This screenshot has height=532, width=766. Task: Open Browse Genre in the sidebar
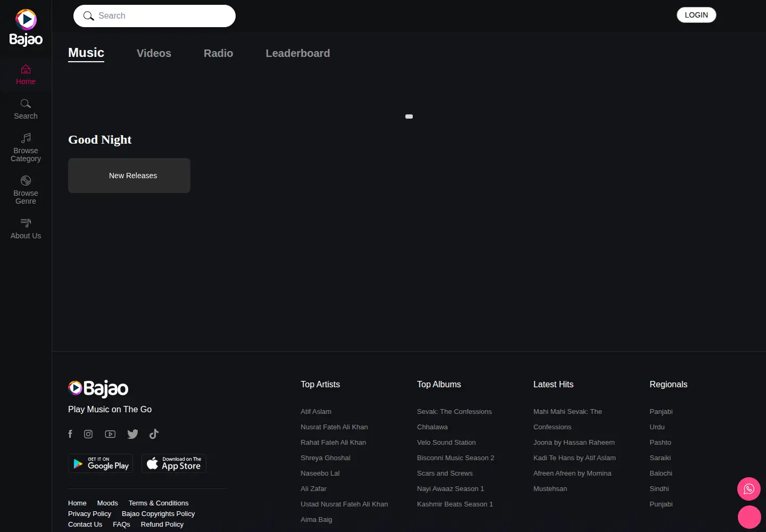pos(26,190)
